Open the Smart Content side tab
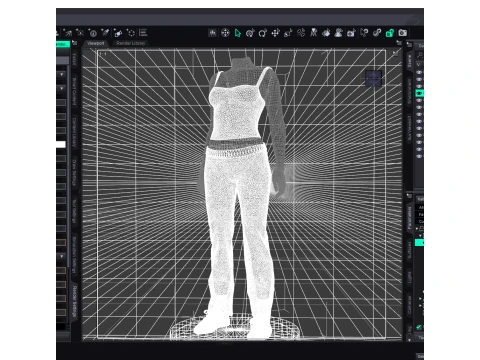The width and height of the screenshot is (480, 360). click(74, 92)
